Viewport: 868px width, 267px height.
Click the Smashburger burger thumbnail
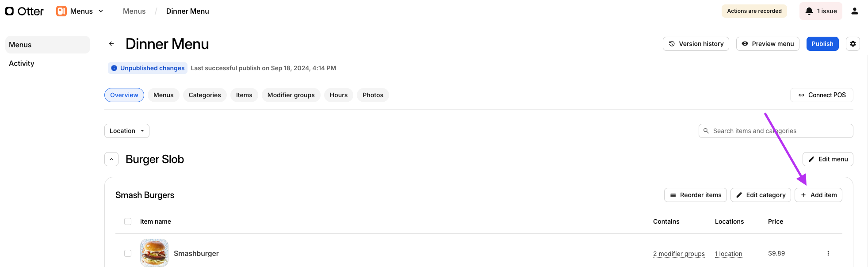(154, 253)
